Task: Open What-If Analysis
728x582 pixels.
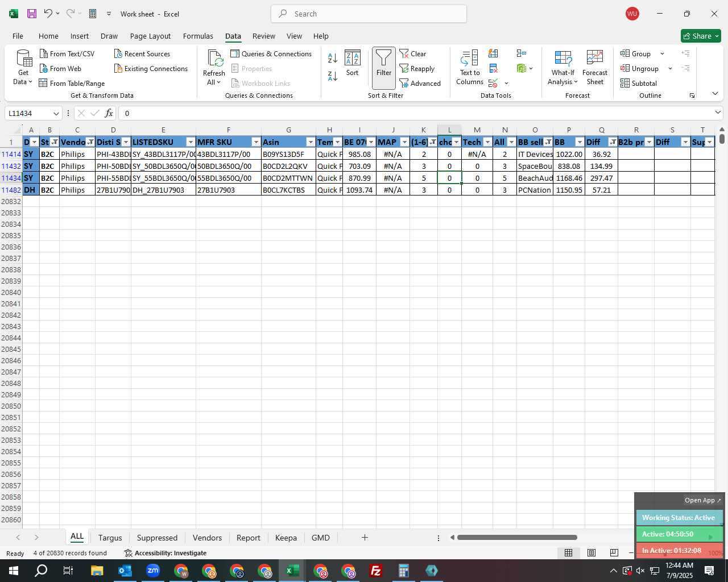Action: [x=563, y=68]
